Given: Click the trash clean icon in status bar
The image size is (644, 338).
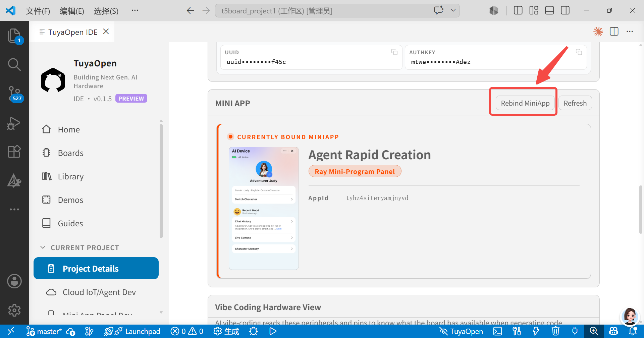Looking at the screenshot, I should click(x=555, y=331).
